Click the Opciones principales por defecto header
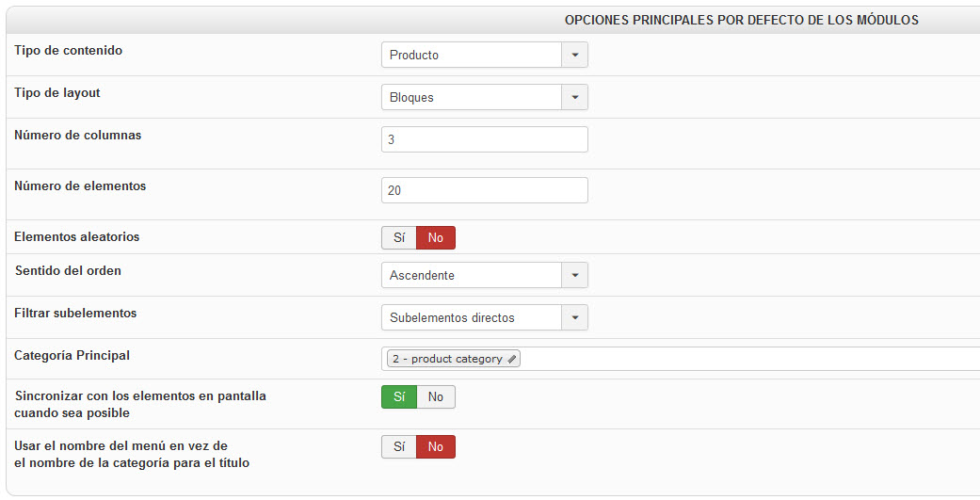 point(741,20)
